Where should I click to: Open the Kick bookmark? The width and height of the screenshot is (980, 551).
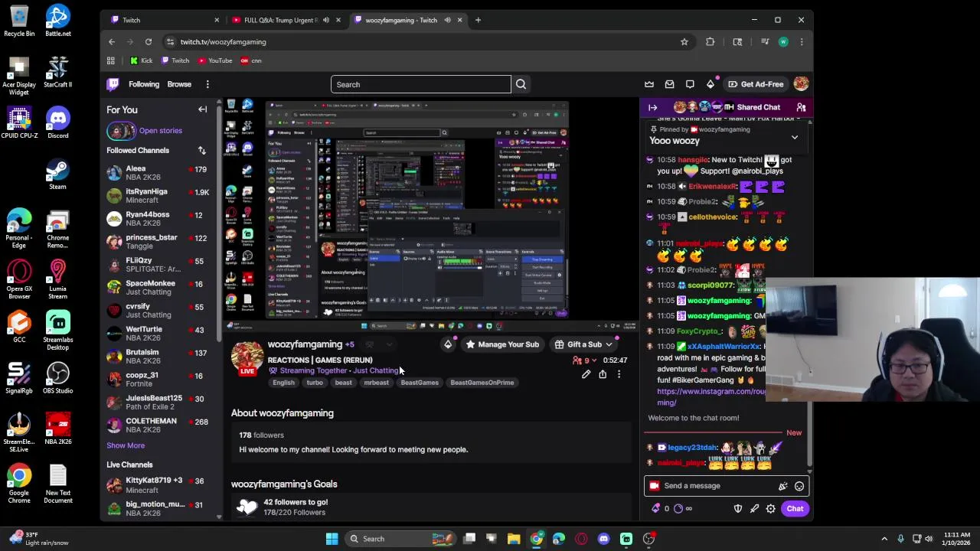coord(141,60)
